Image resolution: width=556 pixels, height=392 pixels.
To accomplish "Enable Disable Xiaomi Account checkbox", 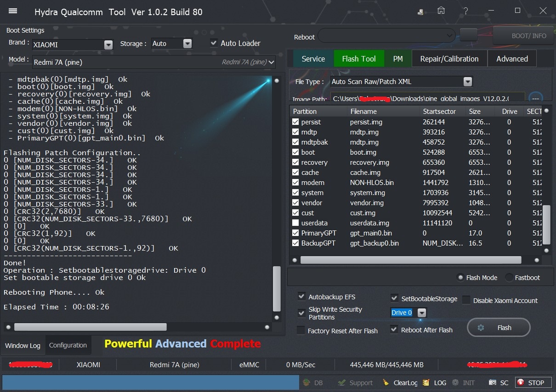I will [x=466, y=300].
